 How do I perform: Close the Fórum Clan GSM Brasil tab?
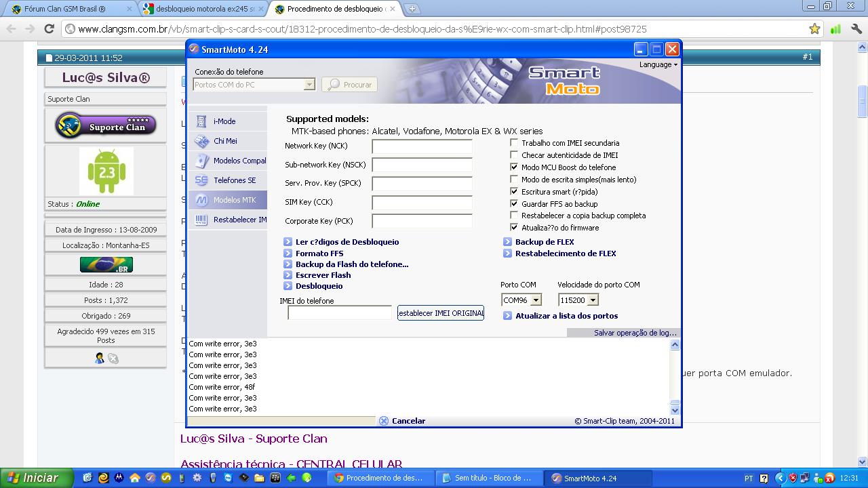point(128,9)
